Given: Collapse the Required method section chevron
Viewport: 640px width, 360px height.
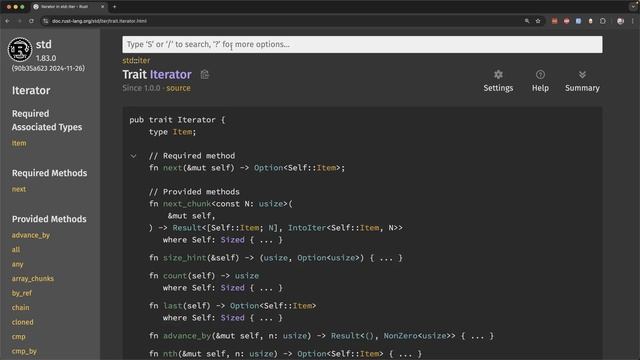Looking at the screenshot, I should pos(133,156).
